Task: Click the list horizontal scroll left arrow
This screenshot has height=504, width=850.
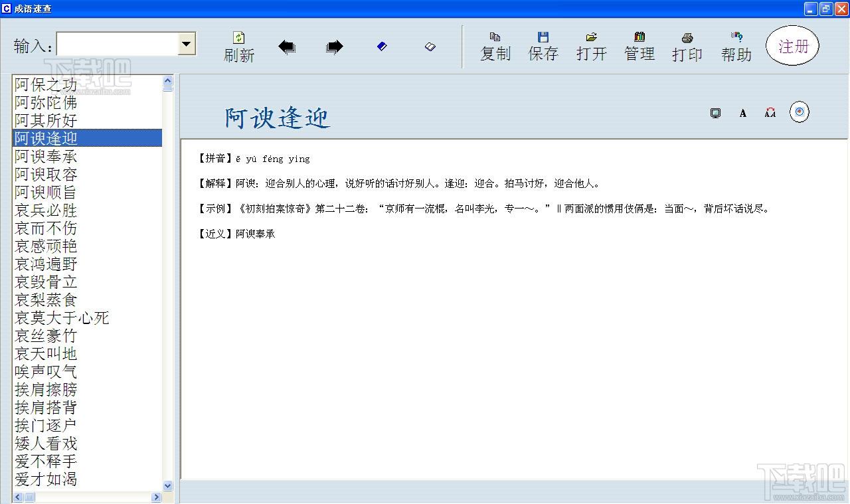Action: 17,497
